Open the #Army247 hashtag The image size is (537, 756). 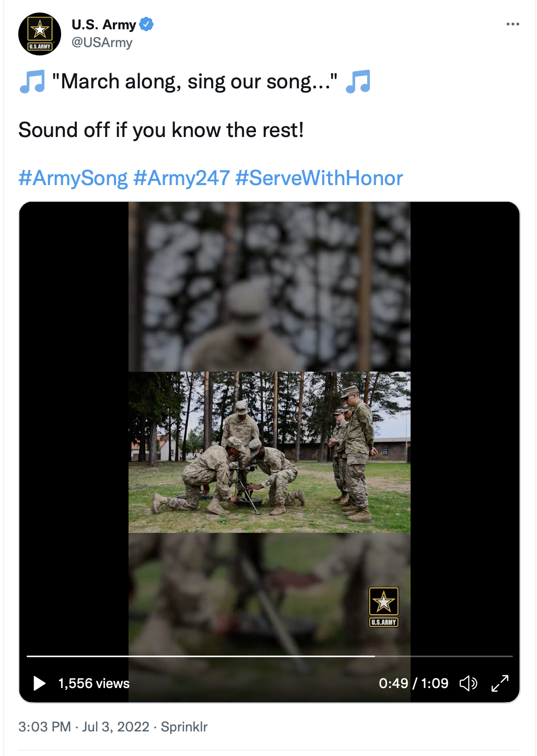coord(181,178)
